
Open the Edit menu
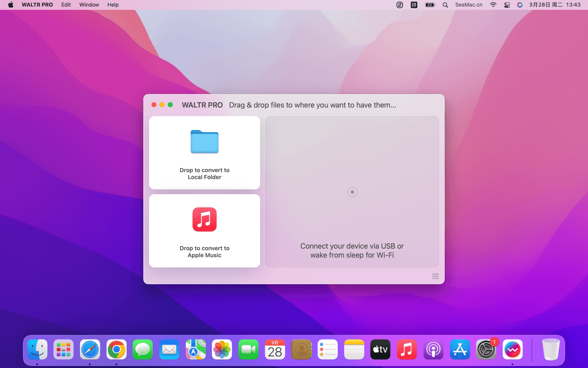[66, 5]
